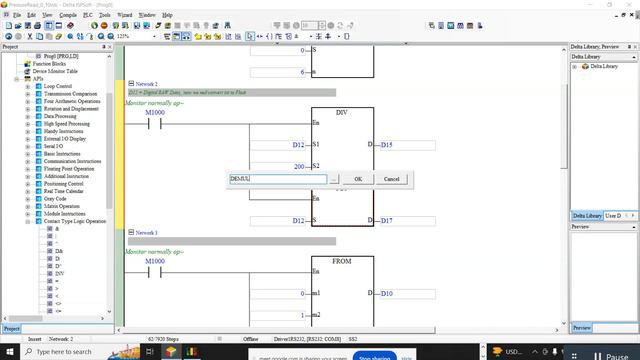Click the Copy icon in second toolbar
This screenshot has width=640, height=360.
pos(40,36)
